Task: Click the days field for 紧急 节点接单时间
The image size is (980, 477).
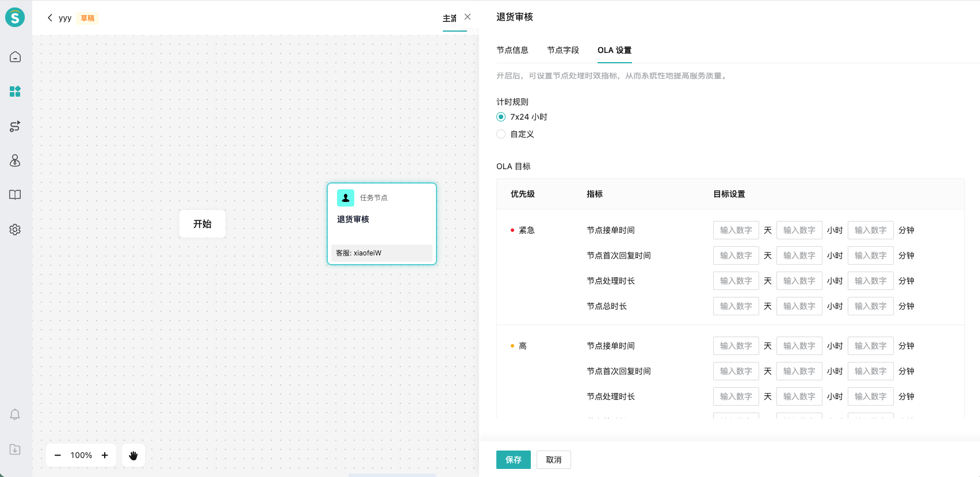Action: click(x=736, y=230)
